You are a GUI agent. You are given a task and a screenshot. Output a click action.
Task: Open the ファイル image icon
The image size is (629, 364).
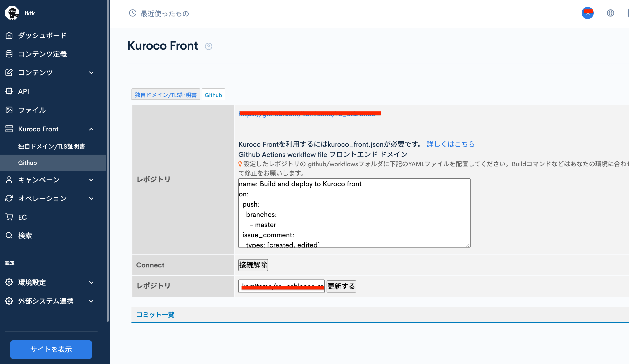point(9,110)
